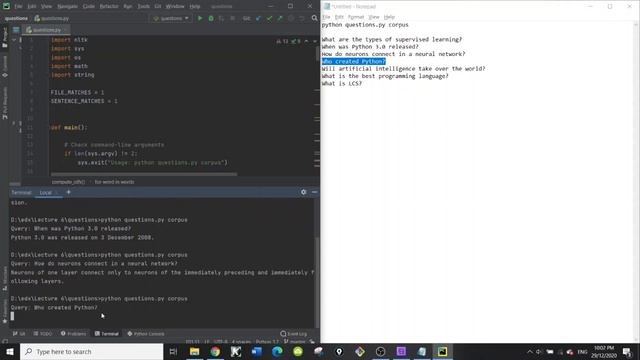Open the Notepad Edit menu
640x360 pixels.
tap(339, 17)
